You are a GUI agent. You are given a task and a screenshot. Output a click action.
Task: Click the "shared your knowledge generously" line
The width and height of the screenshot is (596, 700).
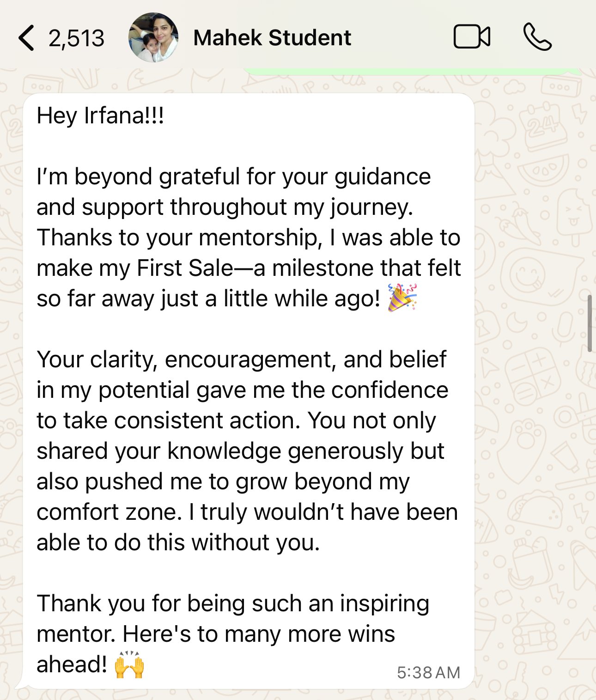pyautogui.click(x=240, y=451)
